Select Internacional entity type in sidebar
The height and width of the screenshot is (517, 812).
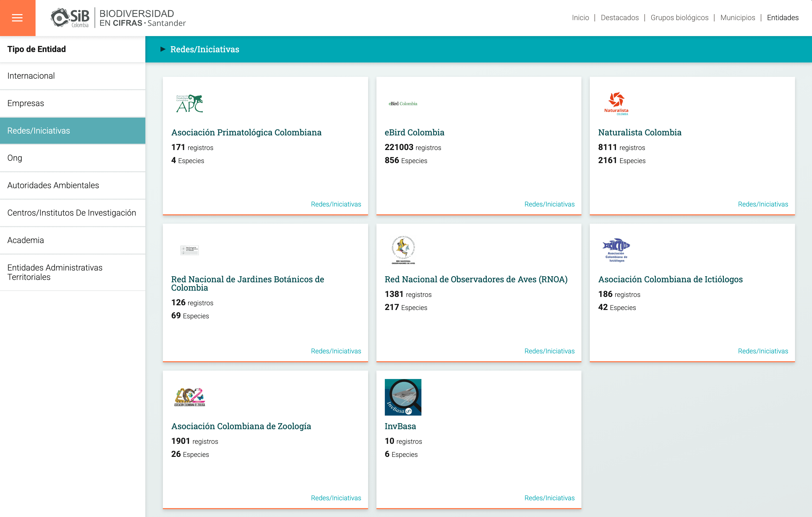click(x=72, y=76)
